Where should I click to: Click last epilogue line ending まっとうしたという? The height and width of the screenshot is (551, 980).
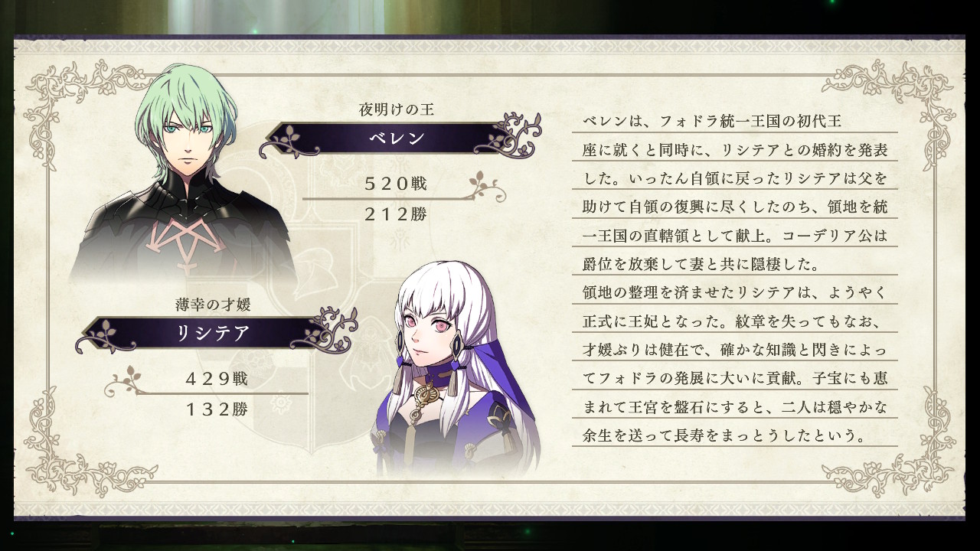[x=725, y=436]
